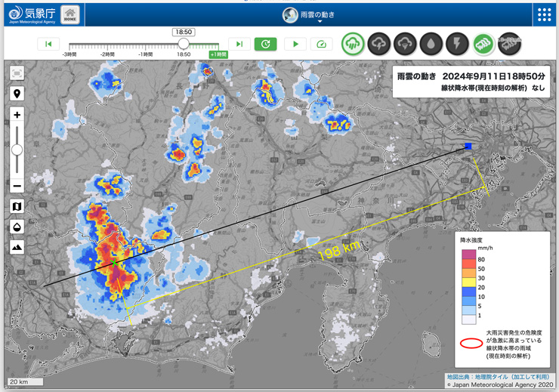This screenshot has width=559, height=392.
Task: Click the 気象庁 logo
Action: pyautogui.click(x=32, y=14)
